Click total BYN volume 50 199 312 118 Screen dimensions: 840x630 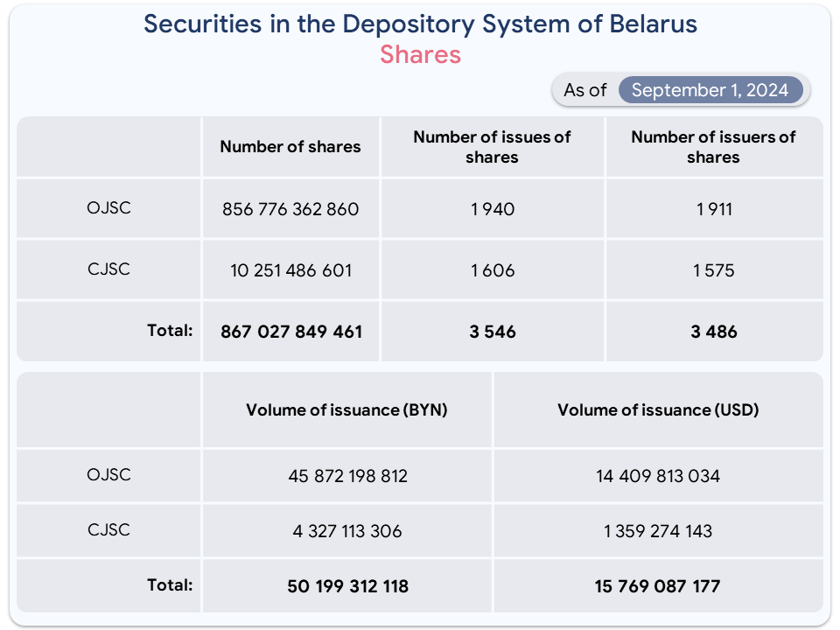click(347, 586)
